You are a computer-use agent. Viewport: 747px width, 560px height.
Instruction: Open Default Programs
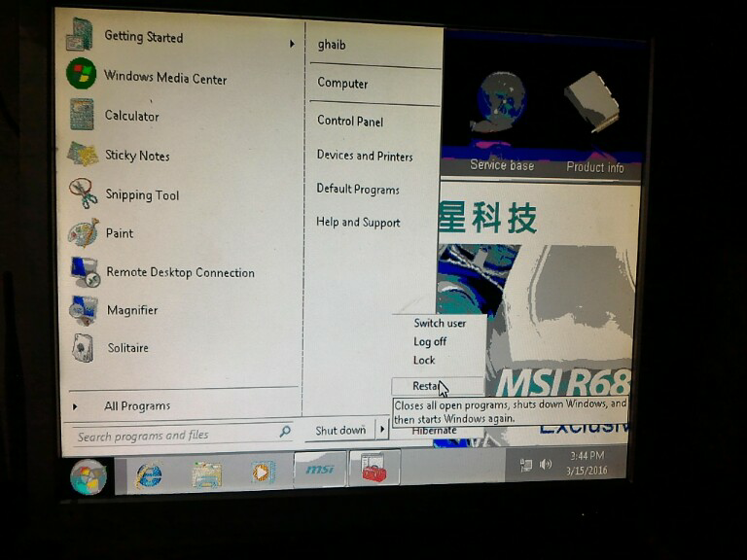358,189
